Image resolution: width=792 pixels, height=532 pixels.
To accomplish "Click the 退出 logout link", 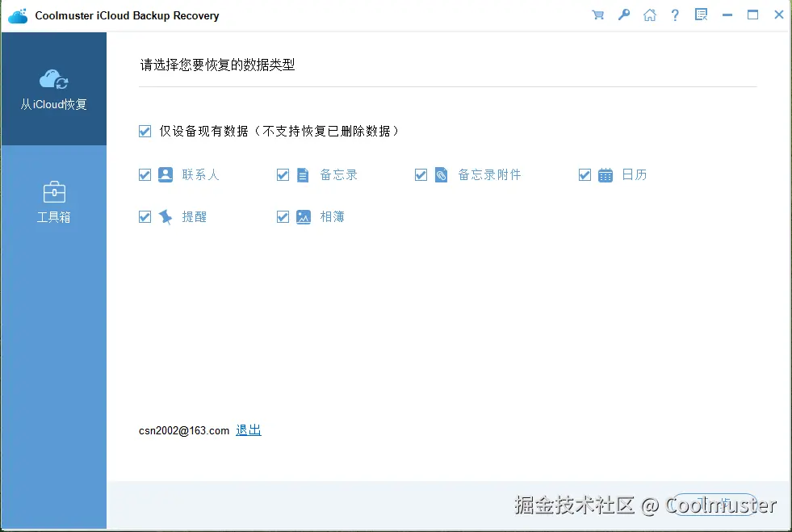I will (x=248, y=430).
